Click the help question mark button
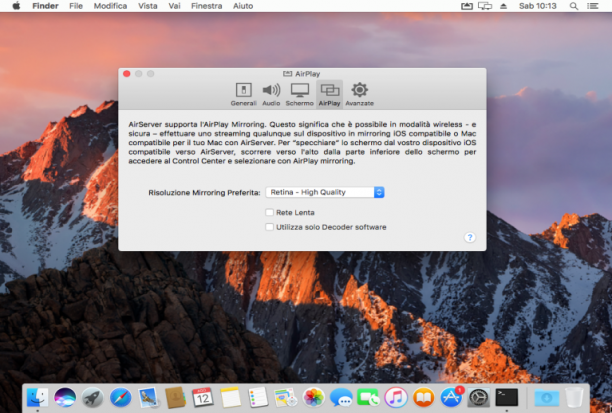Screen dimensions: 612x413 pyautogui.click(x=470, y=237)
